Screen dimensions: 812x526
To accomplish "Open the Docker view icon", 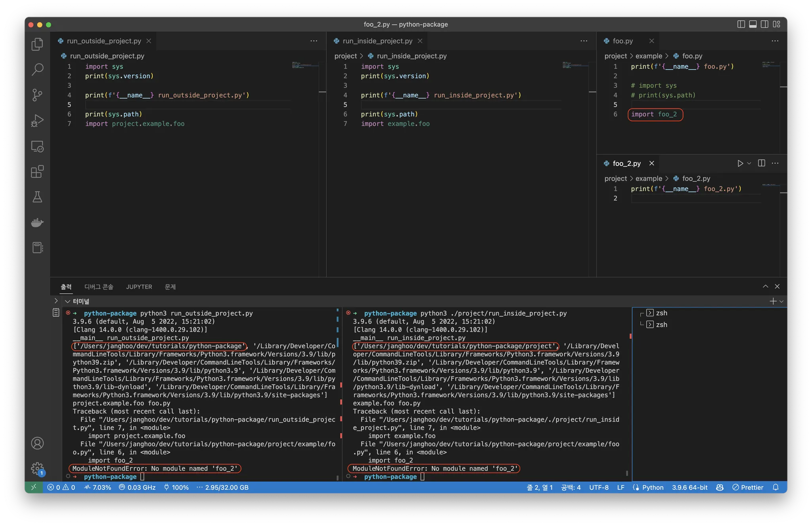I will [x=37, y=223].
